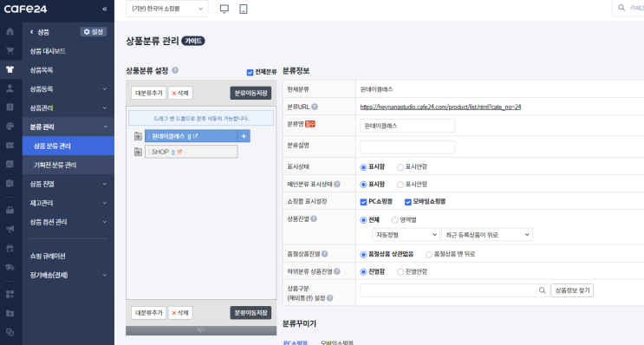The height and width of the screenshot is (345, 644).
Task: Toggle the 전체분류 checkbox
Action: [250, 72]
